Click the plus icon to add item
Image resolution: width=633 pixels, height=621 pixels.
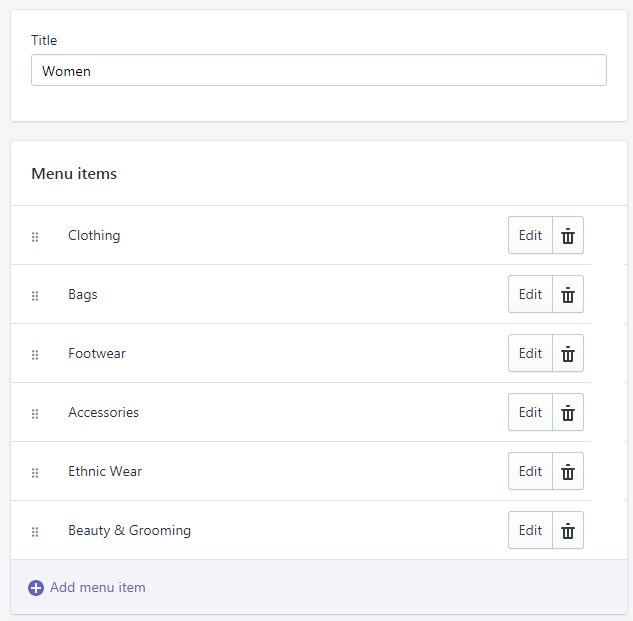[36, 588]
